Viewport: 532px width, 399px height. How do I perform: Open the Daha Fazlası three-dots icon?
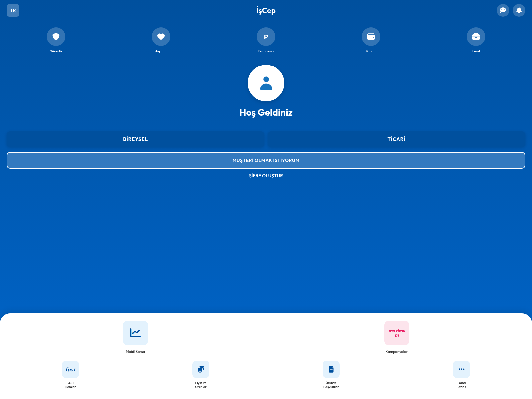pos(462,369)
